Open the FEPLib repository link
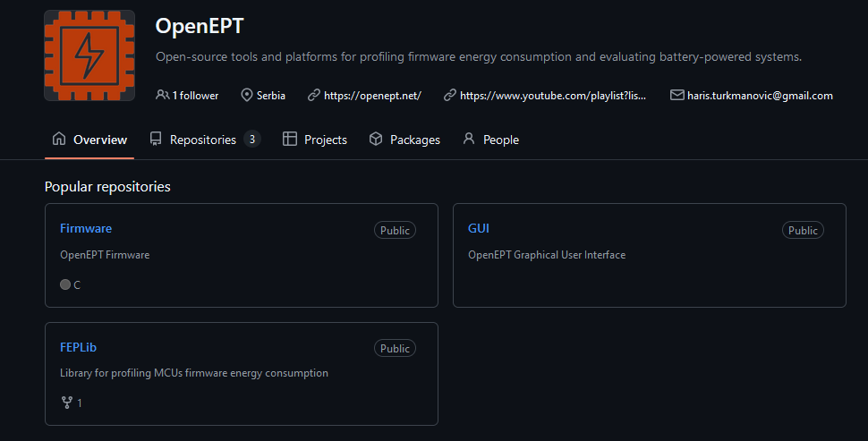Screen dimensions: 868x441 click(x=78, y=346)
